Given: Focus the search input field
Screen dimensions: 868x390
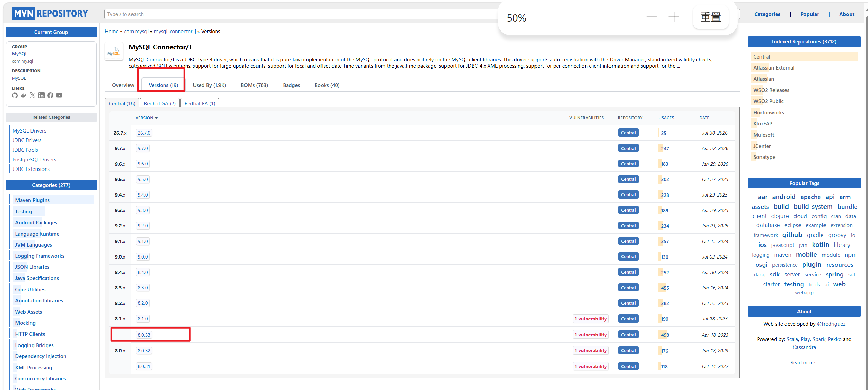Looking at the screenshot, I should tap(301, 14).
